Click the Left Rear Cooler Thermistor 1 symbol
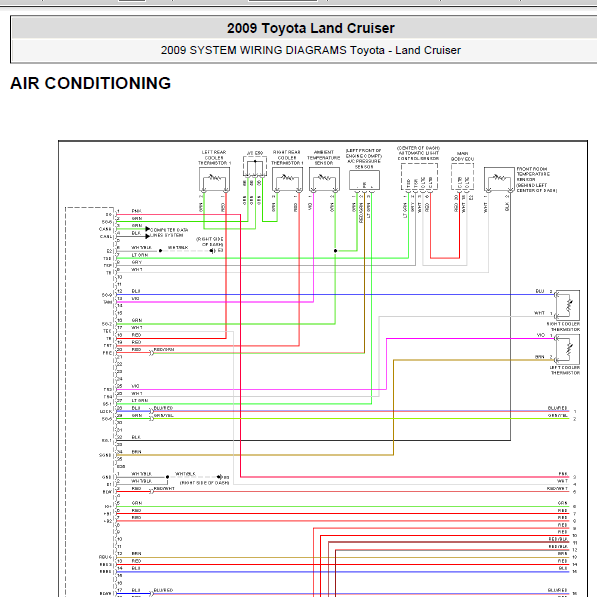597x597 pixels. click(214, 179)
